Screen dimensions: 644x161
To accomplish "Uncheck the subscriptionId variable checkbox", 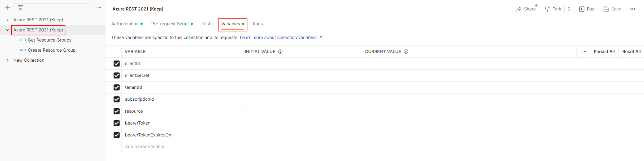I will pyautogui.click(x=117, y=99).
